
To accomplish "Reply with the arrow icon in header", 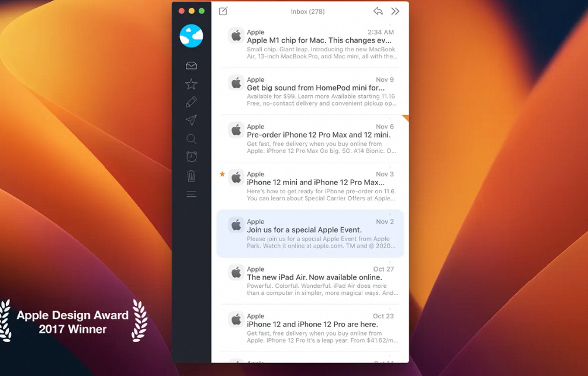I will coord(378,11).
